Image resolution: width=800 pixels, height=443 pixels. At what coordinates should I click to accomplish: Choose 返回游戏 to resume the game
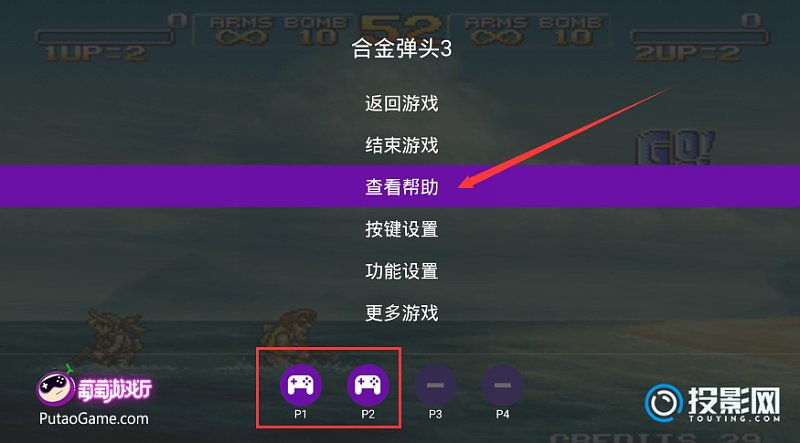click(x=402, y=104)
